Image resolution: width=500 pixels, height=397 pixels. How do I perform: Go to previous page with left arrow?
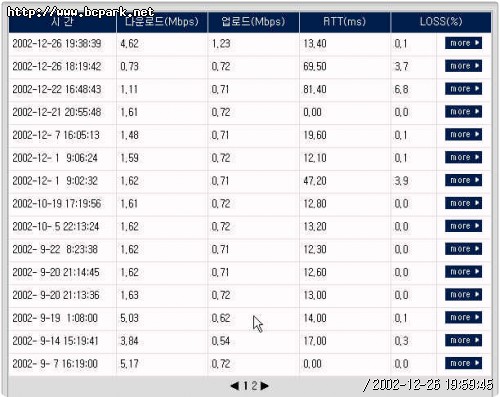coord(235,386)
